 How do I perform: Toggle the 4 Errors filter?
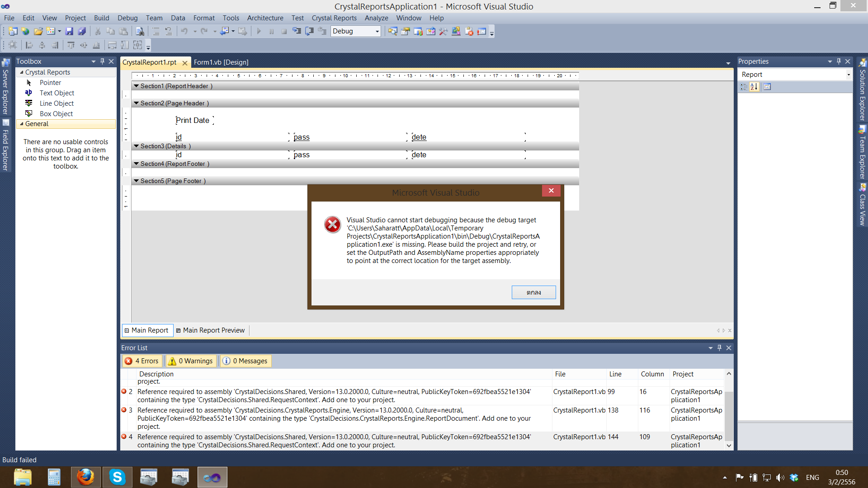point(142,361)
